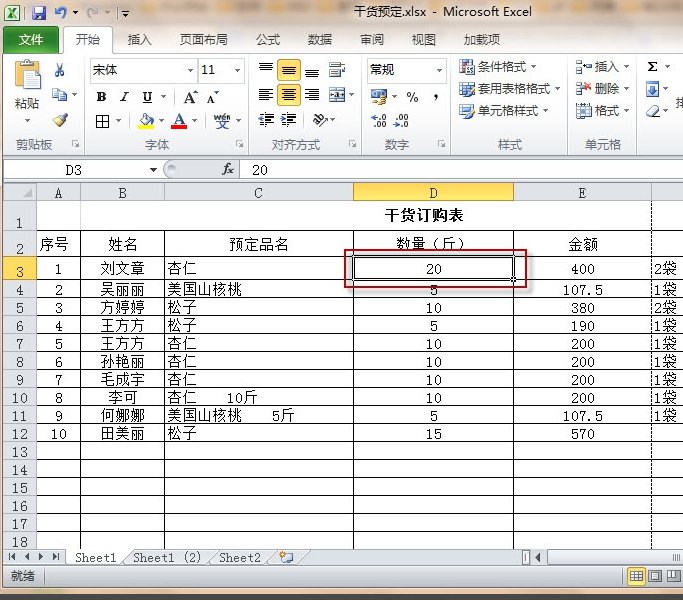Switch to Sheet1 (2) worksheet tab
The width and height of the screenshot is (683, 600).
167,558
